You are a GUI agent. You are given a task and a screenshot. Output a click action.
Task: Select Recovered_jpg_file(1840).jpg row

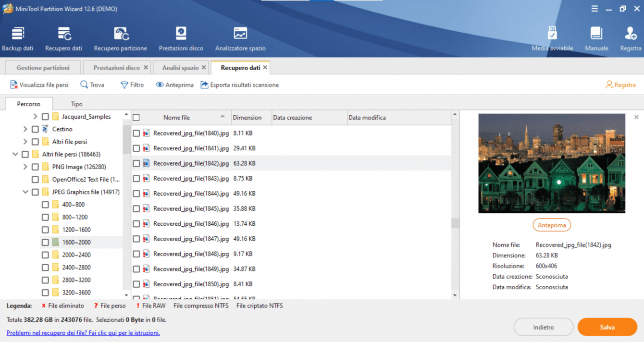point(291,133)
